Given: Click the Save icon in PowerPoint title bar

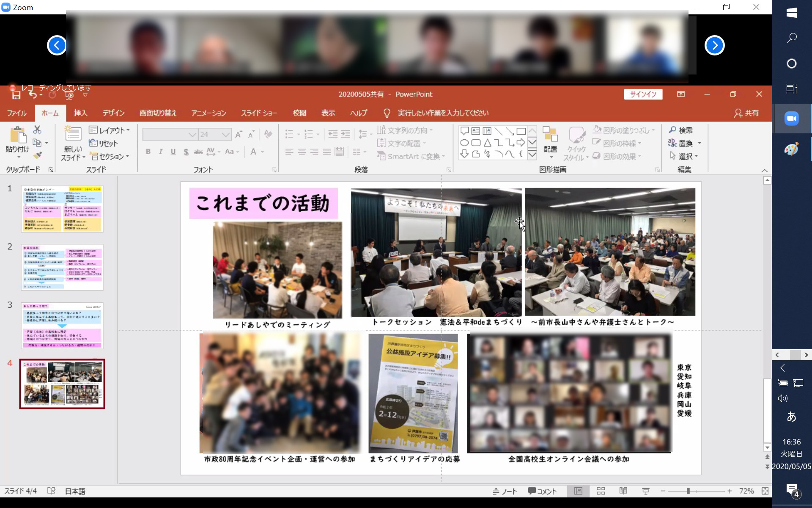Looking at the screenshot, I should coord(16,95).
